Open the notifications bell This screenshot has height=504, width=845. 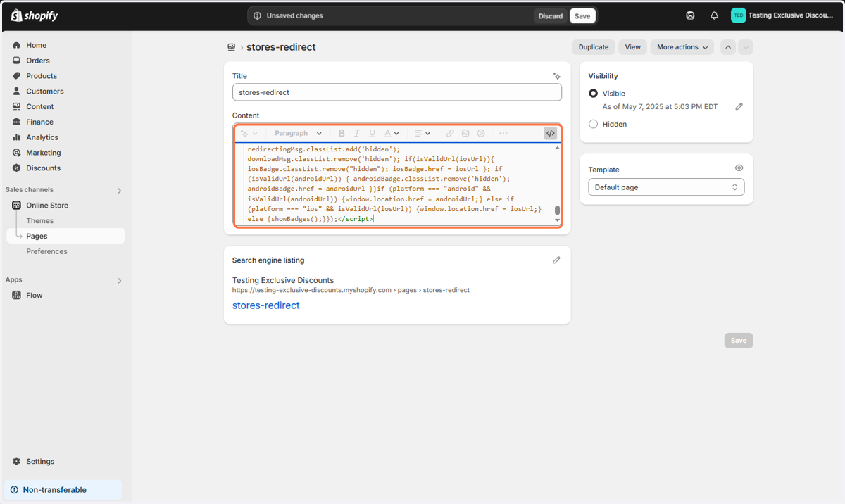[x=714, y=15]
